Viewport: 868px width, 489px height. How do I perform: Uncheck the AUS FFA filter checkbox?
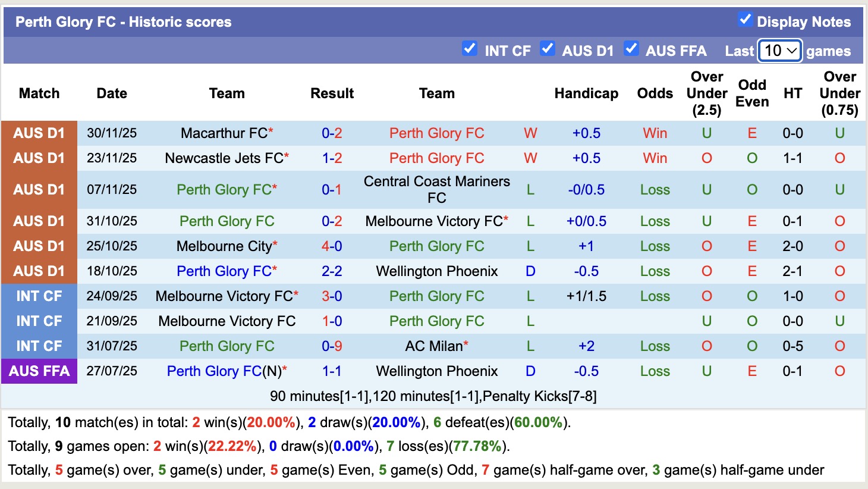pos(631,48)
